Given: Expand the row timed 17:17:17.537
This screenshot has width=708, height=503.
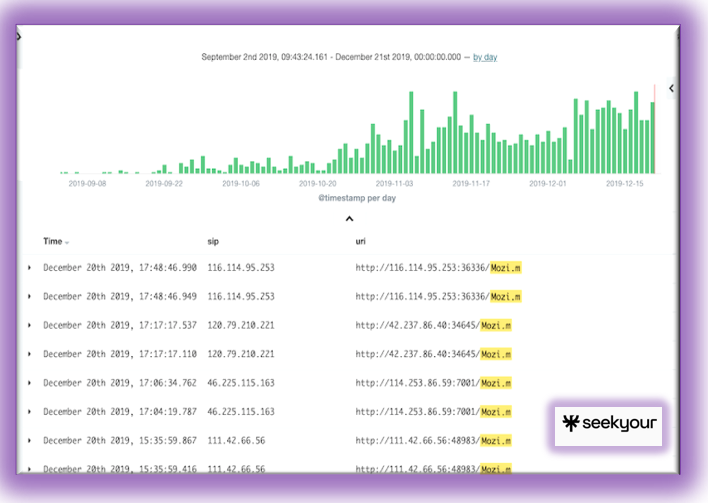Looking at the screenshot, I should tap(29, 326).
